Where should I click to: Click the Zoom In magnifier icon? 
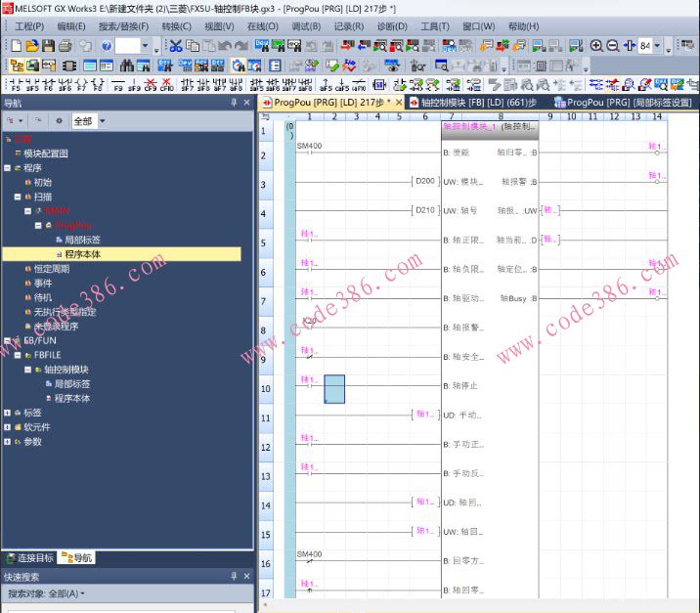click(596, 46)
